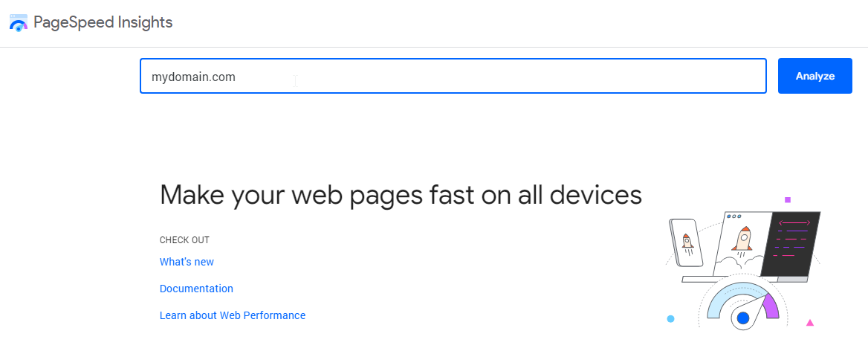Open Learn about Web Performance link
Image resolution: width=868 pixels, height=354 pixels.
click(x=233, y=315)
